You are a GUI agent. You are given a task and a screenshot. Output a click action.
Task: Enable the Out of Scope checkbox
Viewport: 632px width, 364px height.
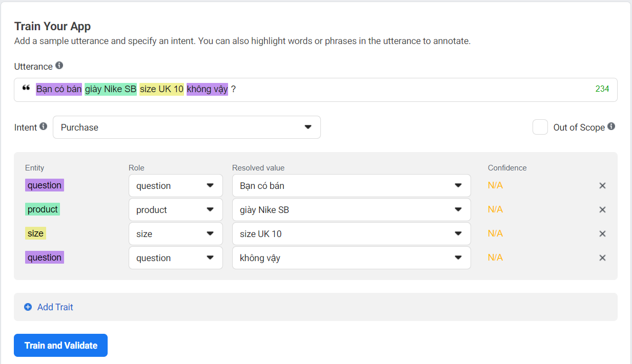click(540, 127)
